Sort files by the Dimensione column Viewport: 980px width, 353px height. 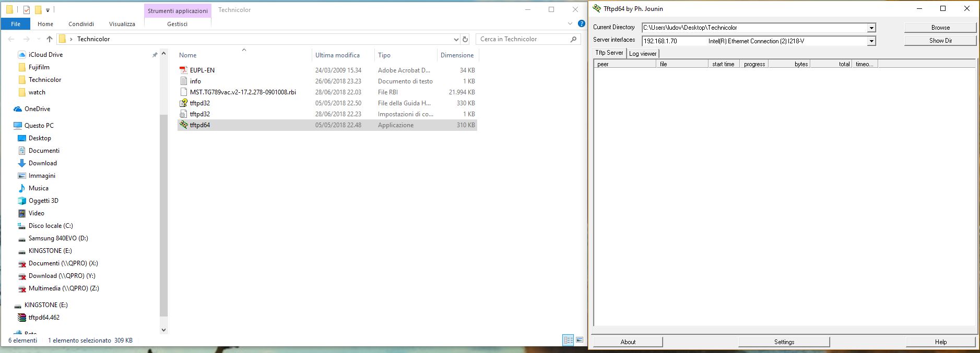tap(457, 55)
